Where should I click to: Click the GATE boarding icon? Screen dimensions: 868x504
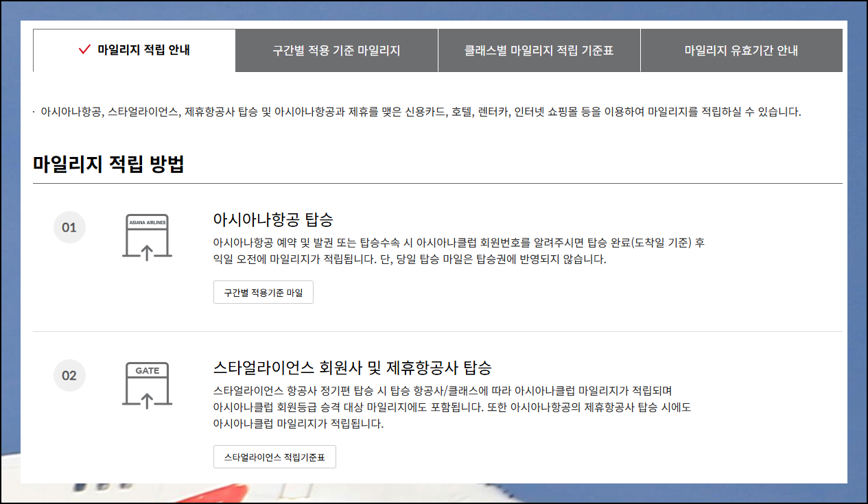click(x=147, y=386)
